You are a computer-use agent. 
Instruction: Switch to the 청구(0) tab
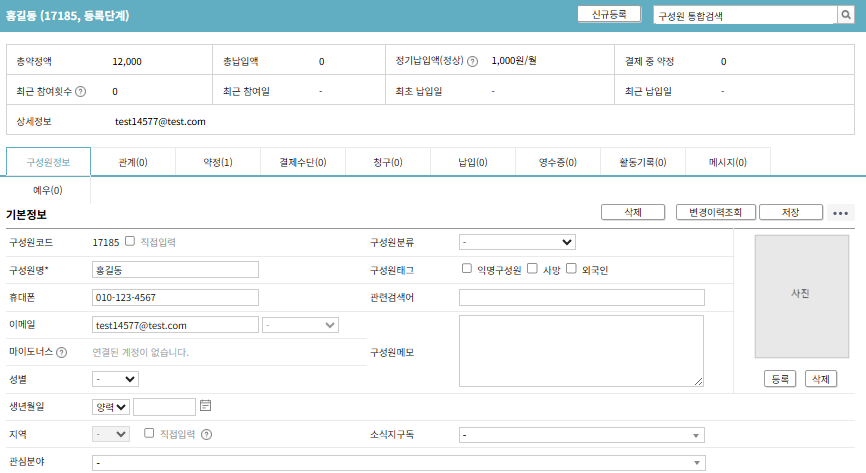click(388, 162)
